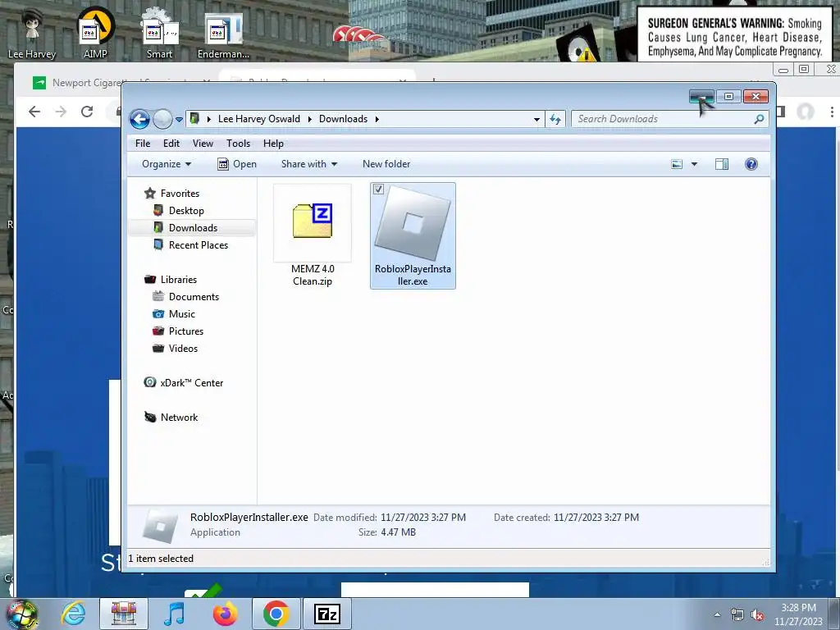Viewport: 840px width, 630px height.
Task: Open the Pictures library
Action: 178,331
